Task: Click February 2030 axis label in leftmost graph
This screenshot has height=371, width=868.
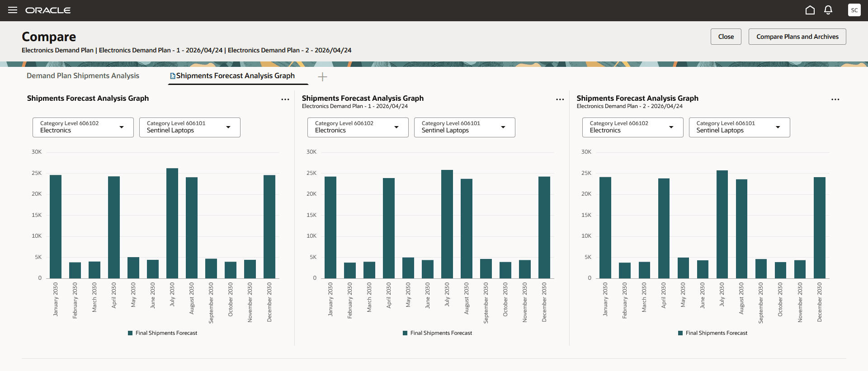Action: 75,301
